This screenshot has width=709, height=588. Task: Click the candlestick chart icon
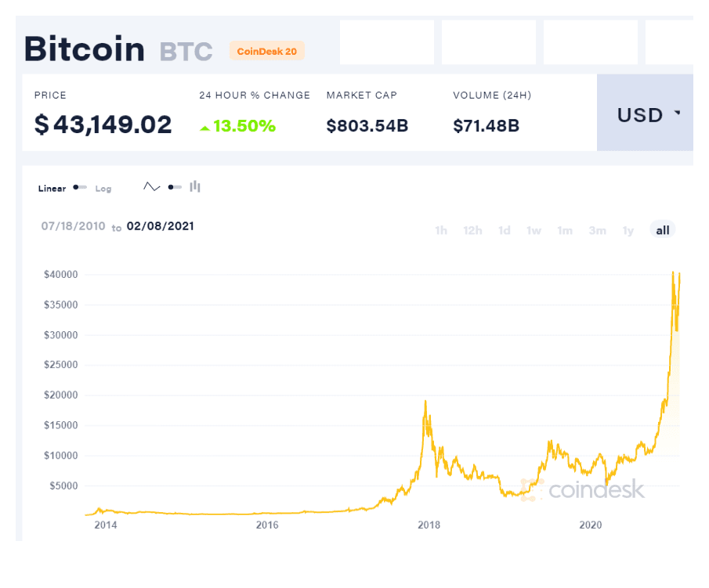(x=195, y=186)
